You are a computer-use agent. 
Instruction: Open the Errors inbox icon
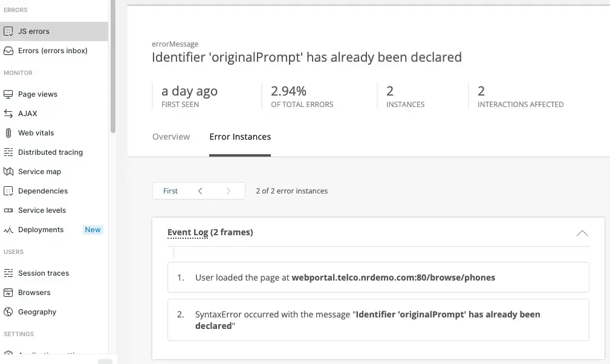click(x=8, y=51)
